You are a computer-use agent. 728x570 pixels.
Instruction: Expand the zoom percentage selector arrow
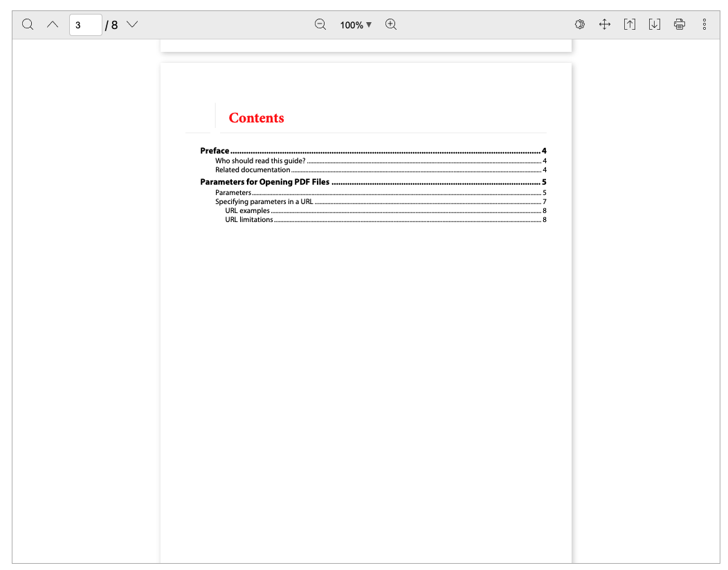(370, 25)
